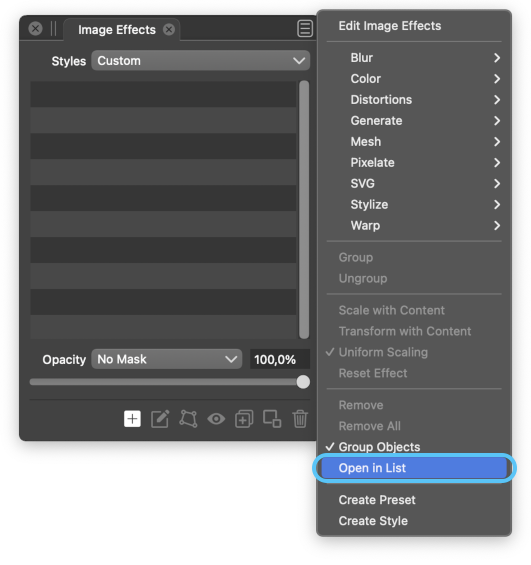The image size is (531, 565).
Task: Select Open in List menu item
Action: point(414,468)
